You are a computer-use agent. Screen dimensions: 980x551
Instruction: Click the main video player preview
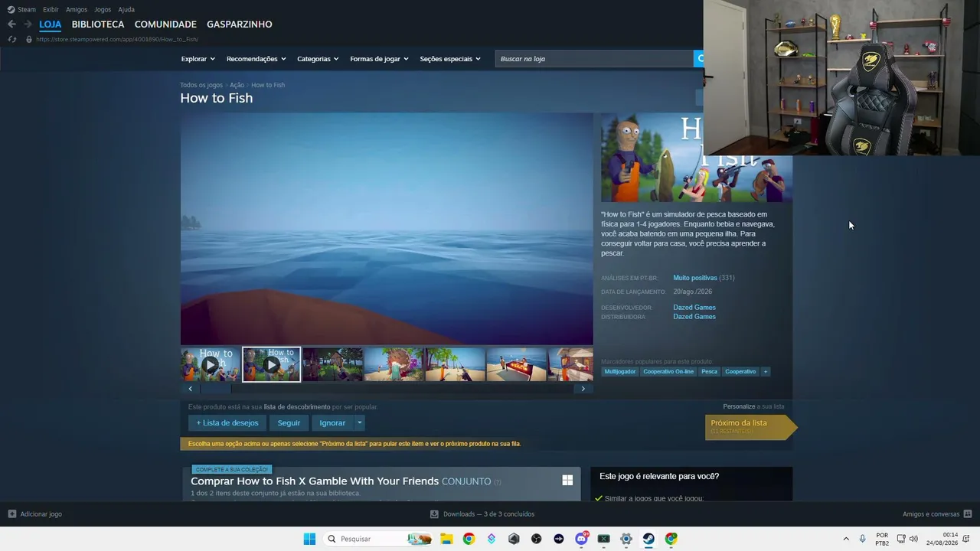(387, 229)
